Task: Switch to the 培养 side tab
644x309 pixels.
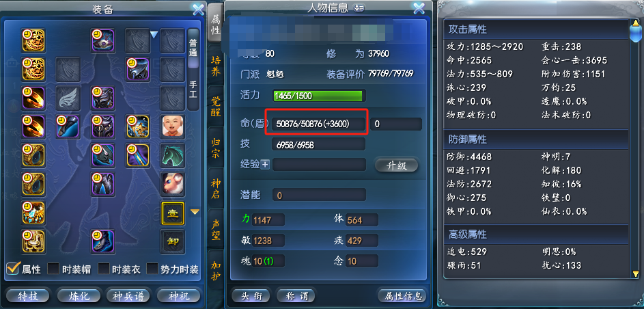Action: 216,66
